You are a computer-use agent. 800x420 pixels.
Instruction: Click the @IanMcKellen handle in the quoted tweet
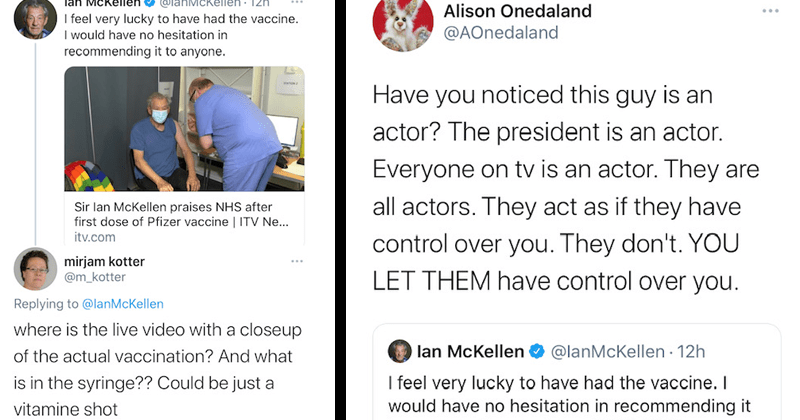pos(609,351)
